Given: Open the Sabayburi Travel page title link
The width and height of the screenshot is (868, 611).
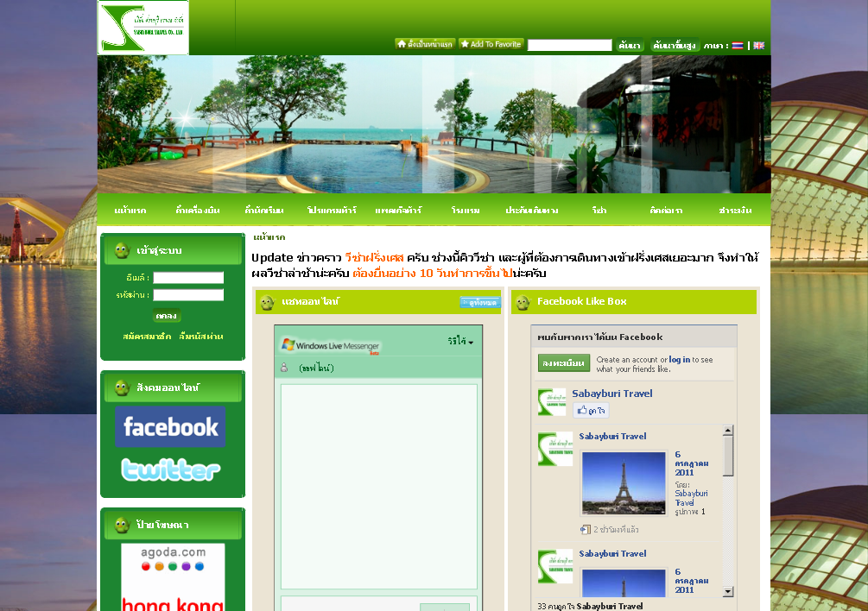Looking at the screenshot, I should (611, 394).
